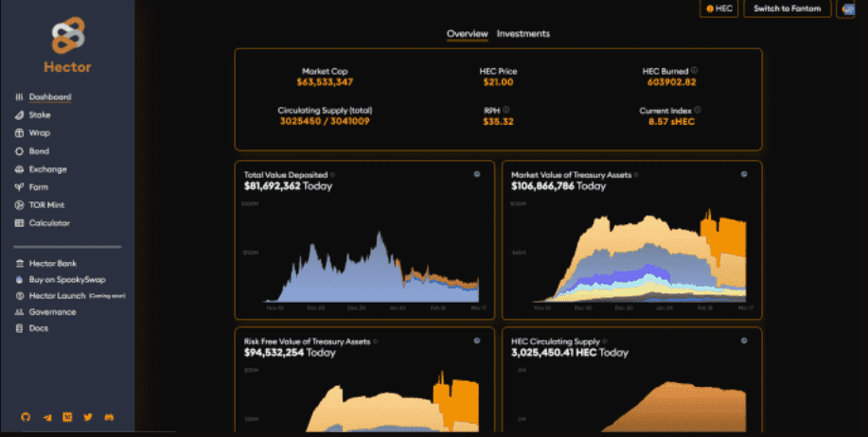
Task: Expand the Market Value of Treasury Assets chart
Action: 744,174
